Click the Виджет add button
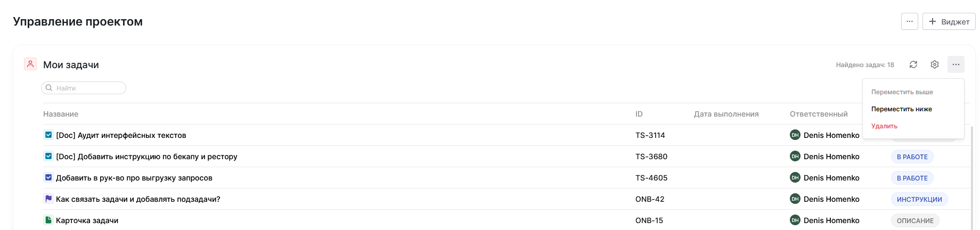The height and width of the screenshot is (230, 980). [x=949, y=22]
